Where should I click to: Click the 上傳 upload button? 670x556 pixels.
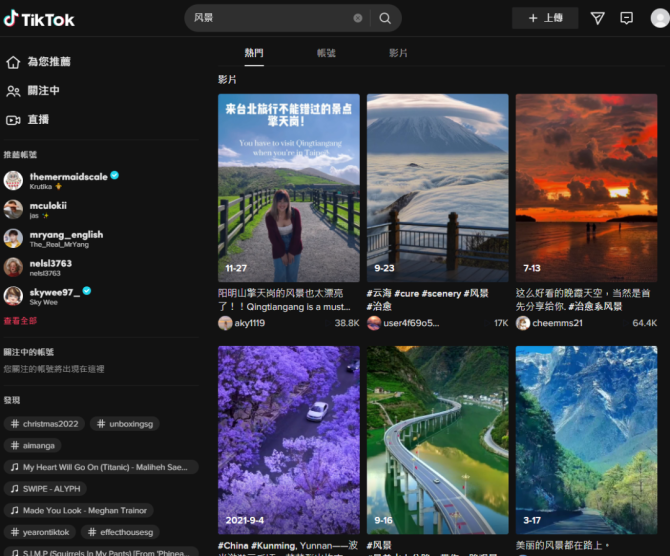(x=545, y=18)
